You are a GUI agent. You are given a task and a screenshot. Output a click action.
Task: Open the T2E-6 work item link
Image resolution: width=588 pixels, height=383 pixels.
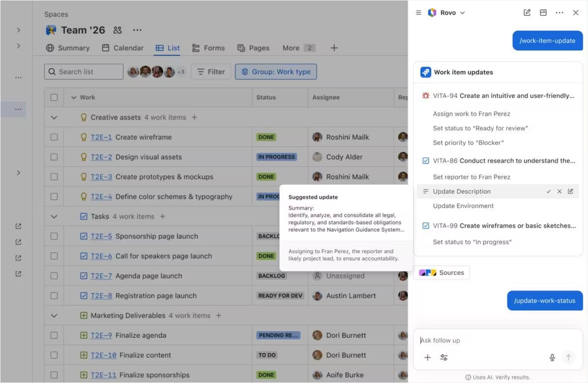(101, 256)
